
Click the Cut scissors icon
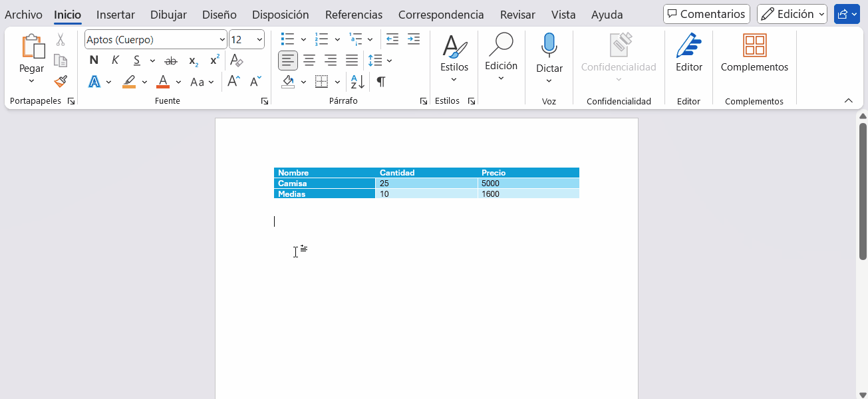(x=61, y=40)
